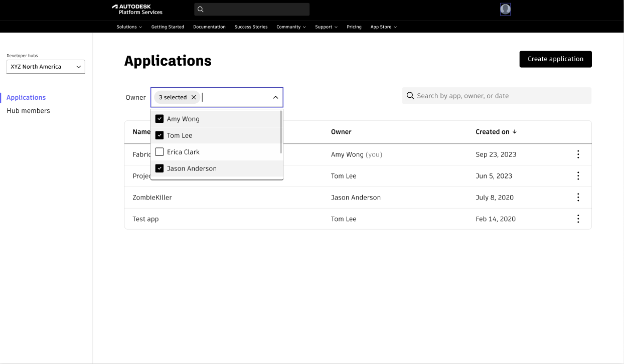Collapse the Owner filter dropdown chevron
Viewport: 624px width, 364px height.
pyautogui.click(x=275, y=97)
